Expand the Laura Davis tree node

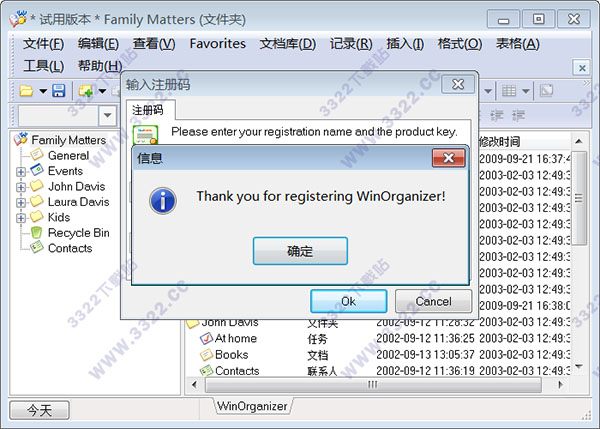[x=21, y=202]
